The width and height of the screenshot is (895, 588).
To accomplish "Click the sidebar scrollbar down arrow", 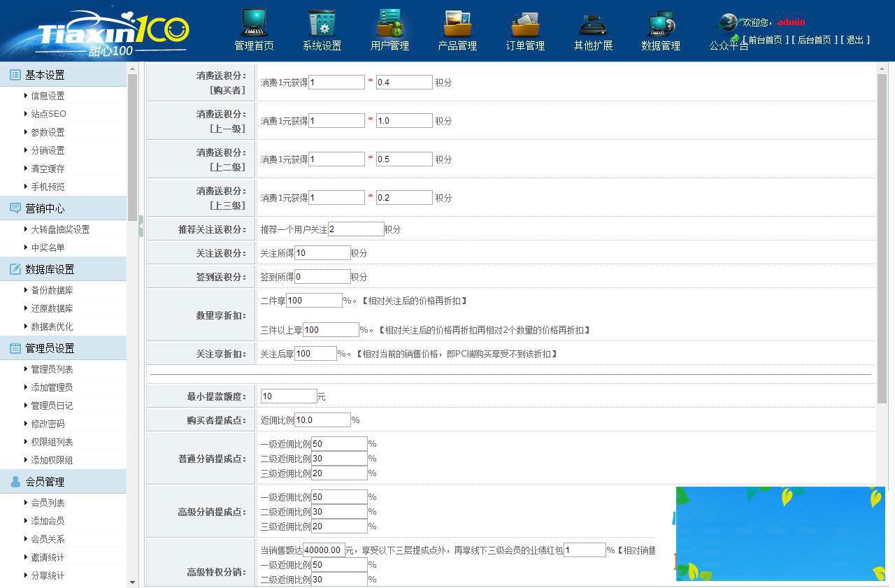I will point(132,582).
